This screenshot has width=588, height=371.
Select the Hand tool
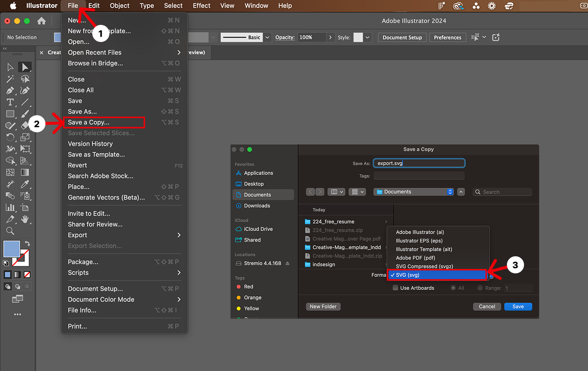[x=25, y=219]
